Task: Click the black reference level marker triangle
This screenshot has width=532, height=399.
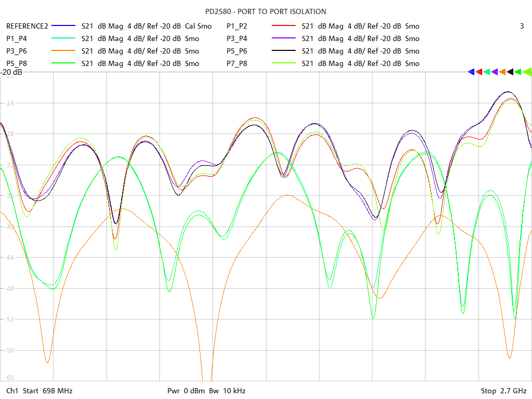Action: tap(510, 72)
